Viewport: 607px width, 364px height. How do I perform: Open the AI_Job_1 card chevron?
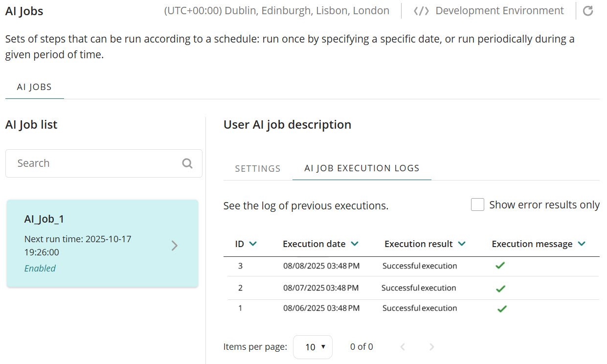(x=175, y=246)
